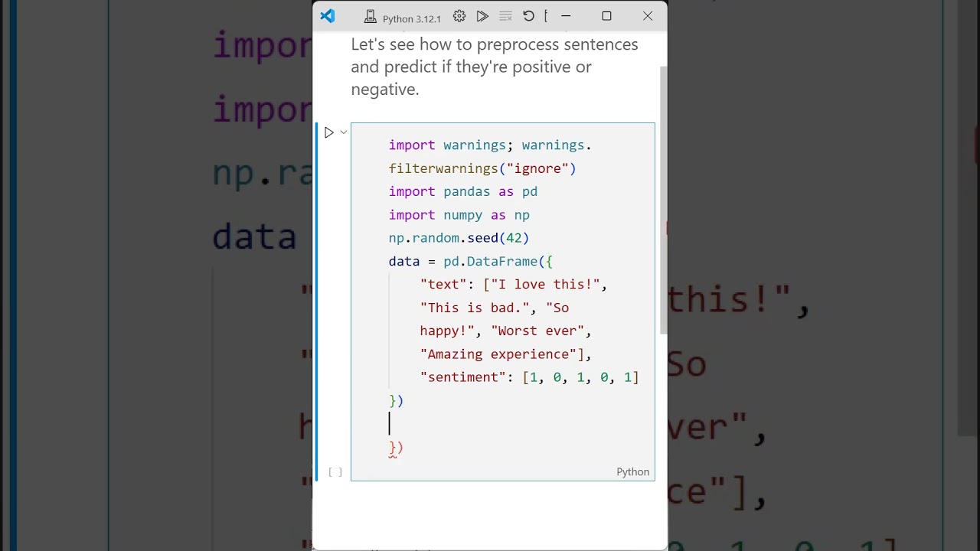Click the empty execution count brackets
980x551 pixels.
point(335,471)
